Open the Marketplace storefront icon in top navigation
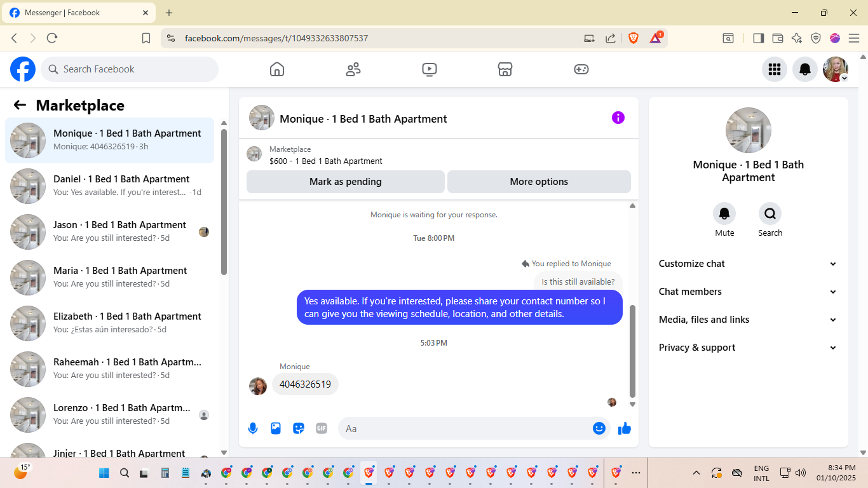This screenshot has height=488, width=868. (505, 69)
